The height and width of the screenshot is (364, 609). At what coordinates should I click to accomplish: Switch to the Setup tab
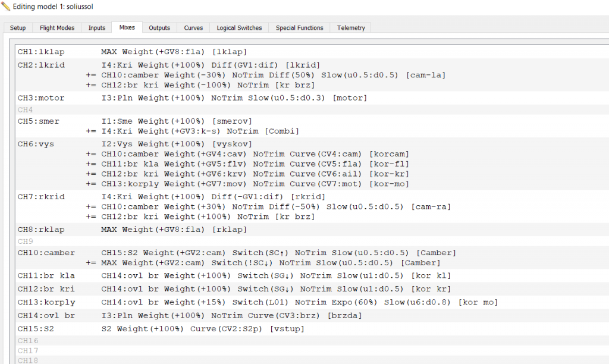18,28
